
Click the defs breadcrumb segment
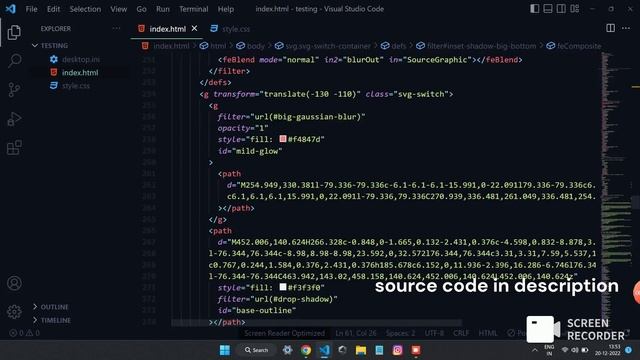click(x=394, y=46)
